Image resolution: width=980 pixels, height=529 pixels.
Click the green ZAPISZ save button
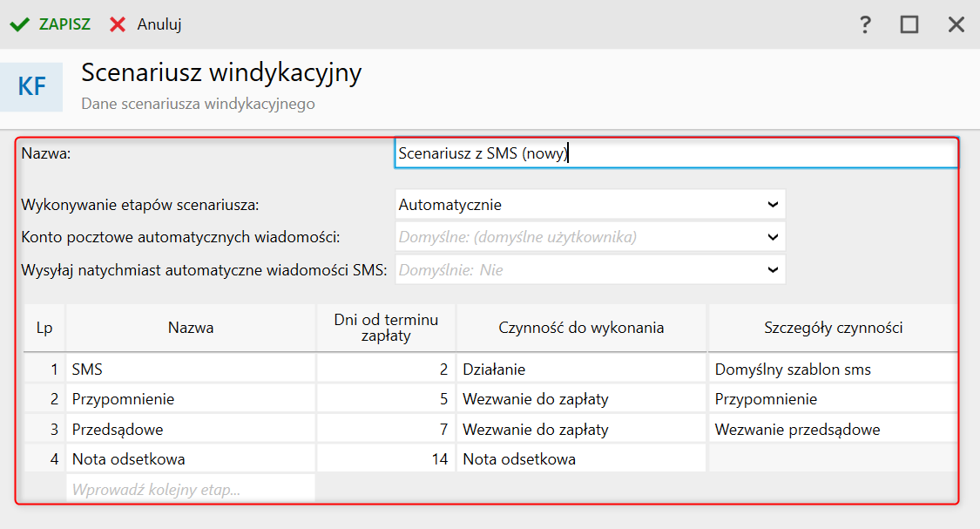pyautogui.click(x=50, y=24)
